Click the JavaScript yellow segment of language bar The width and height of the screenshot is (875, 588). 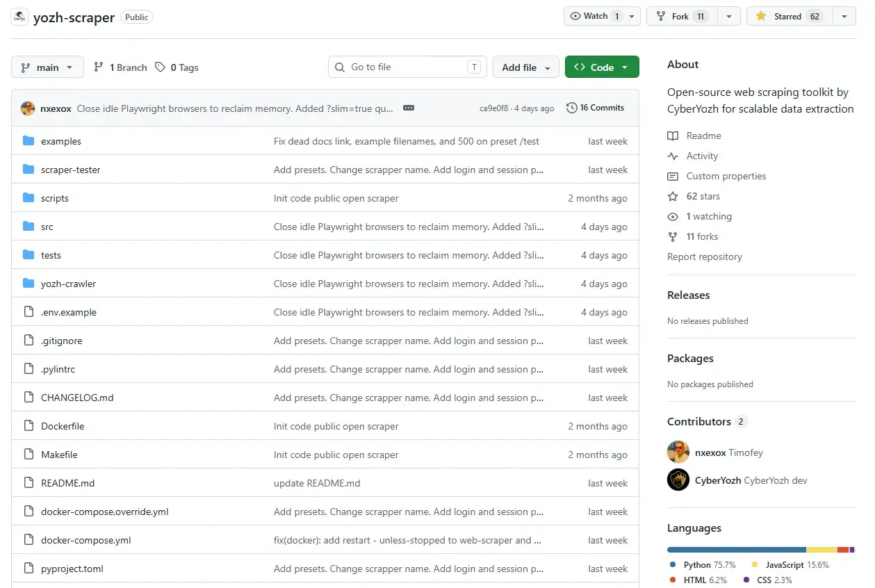coord(822,550)
